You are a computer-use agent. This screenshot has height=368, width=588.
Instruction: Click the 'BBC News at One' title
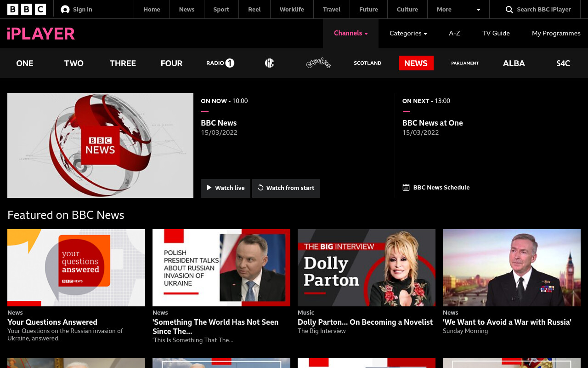433,123
